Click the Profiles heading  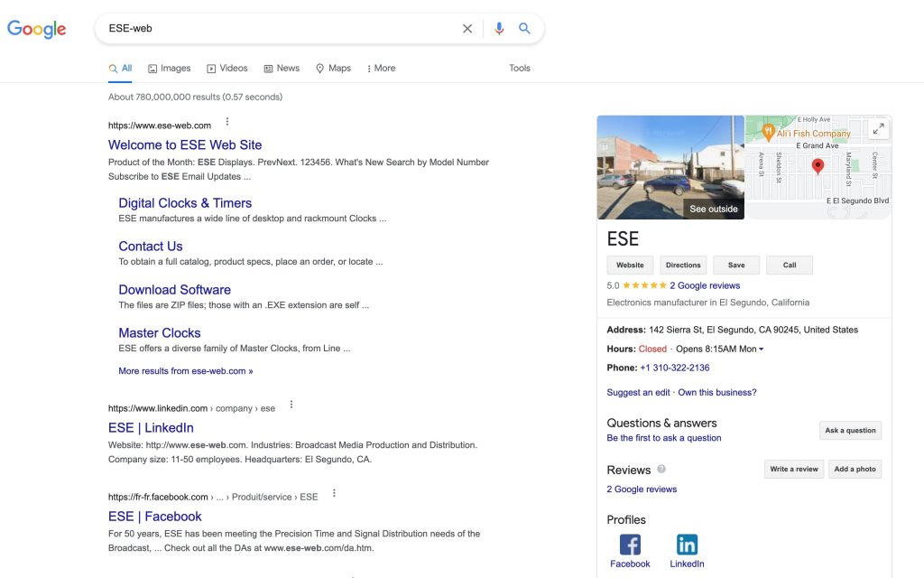click(626, 520)
